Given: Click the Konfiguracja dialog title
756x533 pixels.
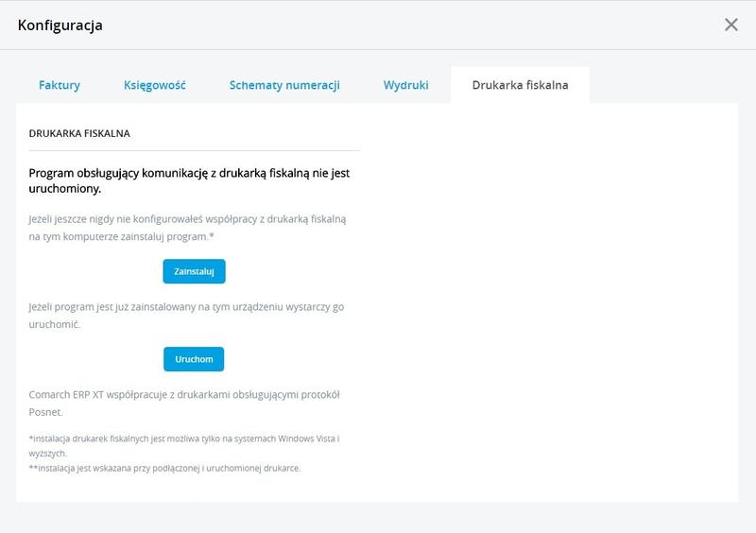Looking at the screenshot, I should point(60,26).
